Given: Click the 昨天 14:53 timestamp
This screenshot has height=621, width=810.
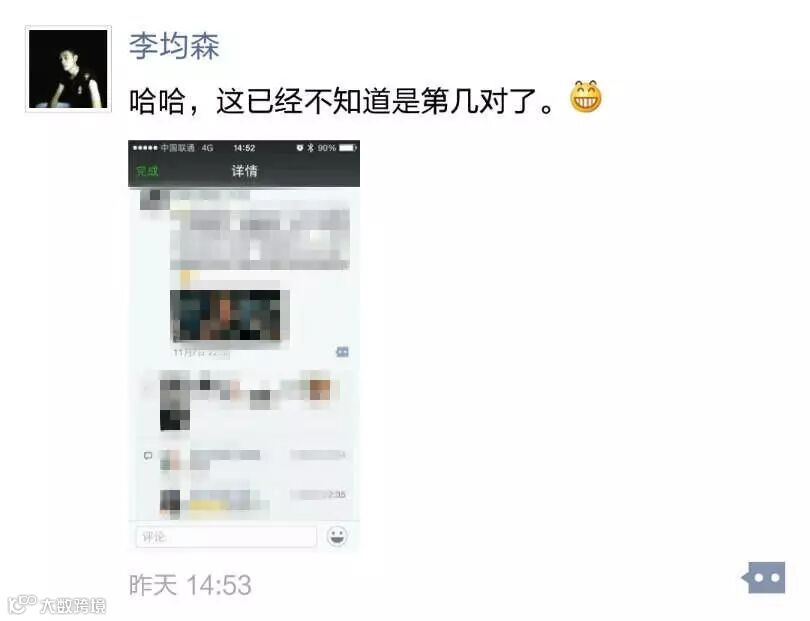Looking at the screenshot, I should click(190, 585).
